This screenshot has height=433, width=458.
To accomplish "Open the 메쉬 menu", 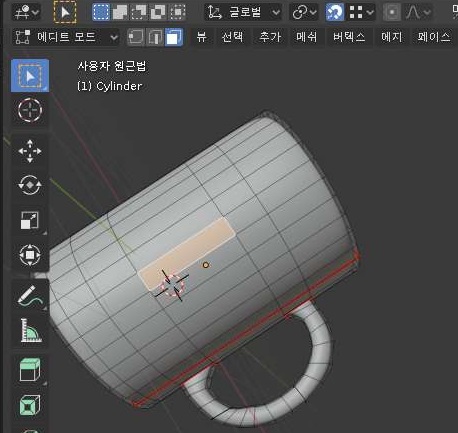I will coord(306,37).
